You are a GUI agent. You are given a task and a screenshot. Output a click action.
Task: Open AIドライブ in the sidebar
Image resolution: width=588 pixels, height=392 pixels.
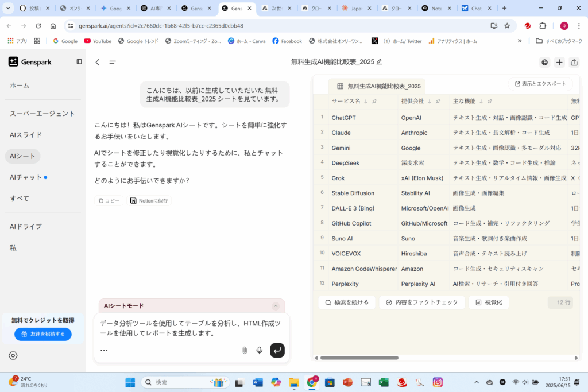point(26,227)
